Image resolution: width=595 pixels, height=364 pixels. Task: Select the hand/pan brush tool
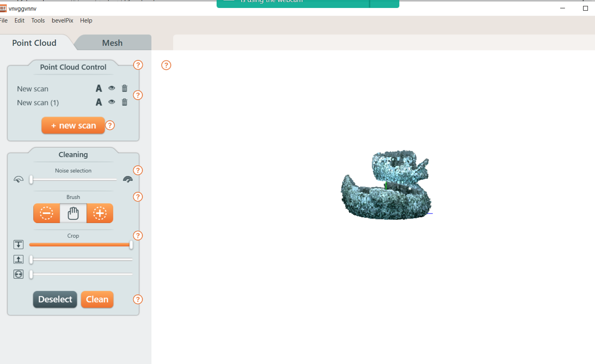(74, 213)
